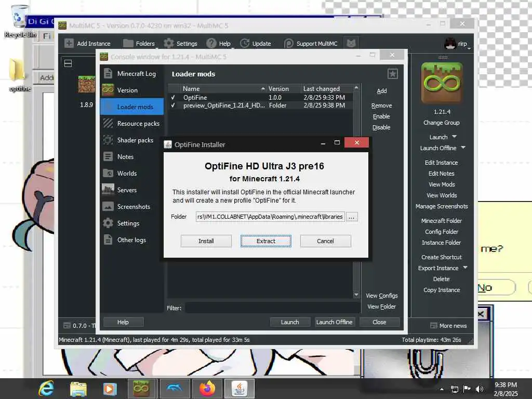Viewport: 532px width, 399px height.
Task: Click Launch Offline at console window bottom
Action: (x=334, y=322)
